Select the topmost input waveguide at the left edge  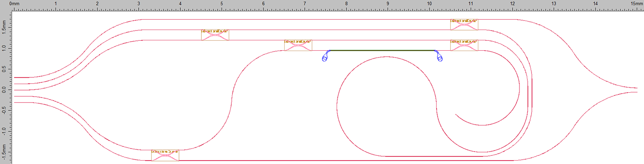(x=21, y=77)
